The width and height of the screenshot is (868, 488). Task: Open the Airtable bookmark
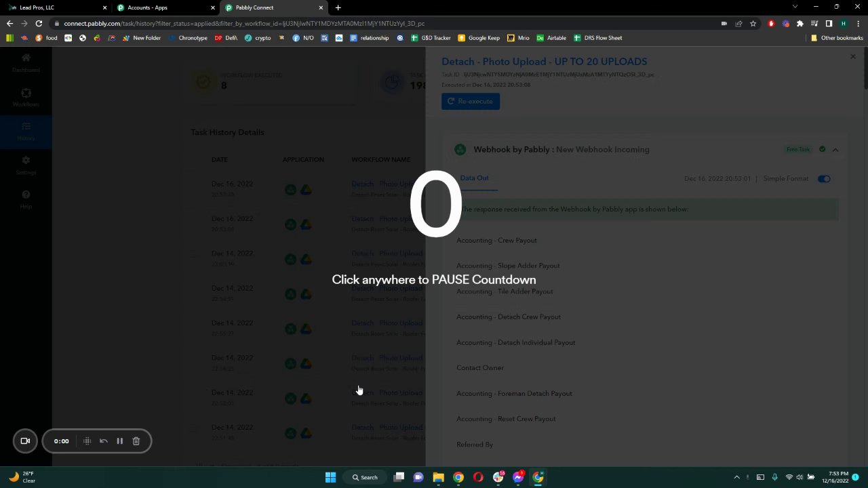pos(551,38)
